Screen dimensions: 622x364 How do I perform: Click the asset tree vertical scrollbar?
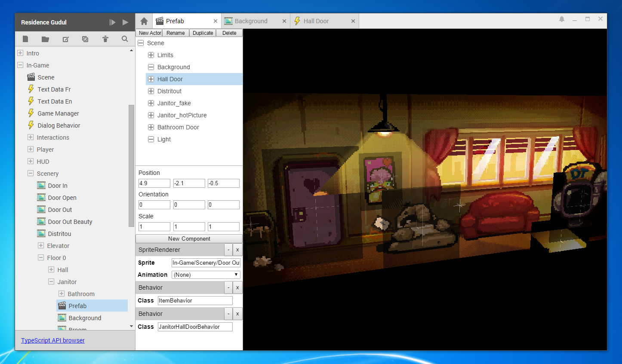[131, 166]
